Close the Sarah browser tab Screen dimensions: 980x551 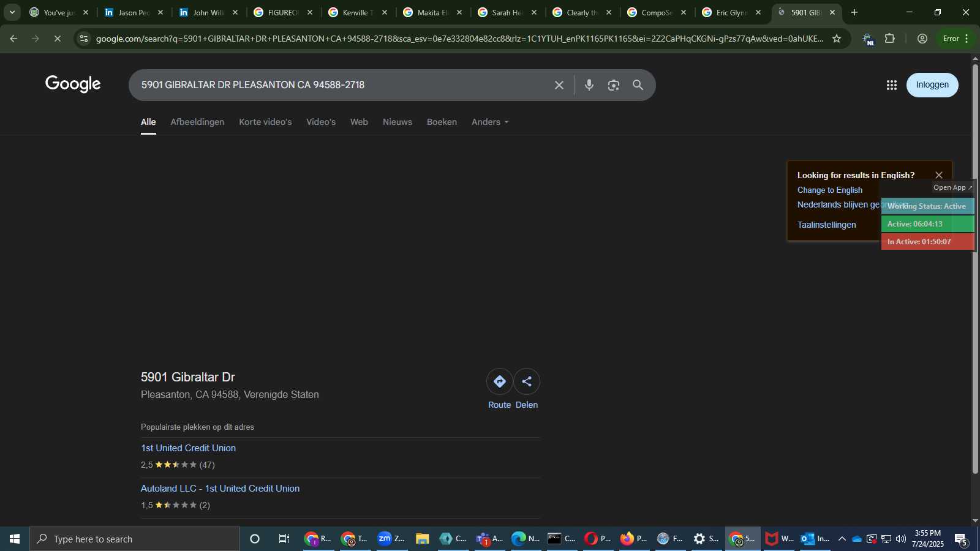click(x=534, y=12)
